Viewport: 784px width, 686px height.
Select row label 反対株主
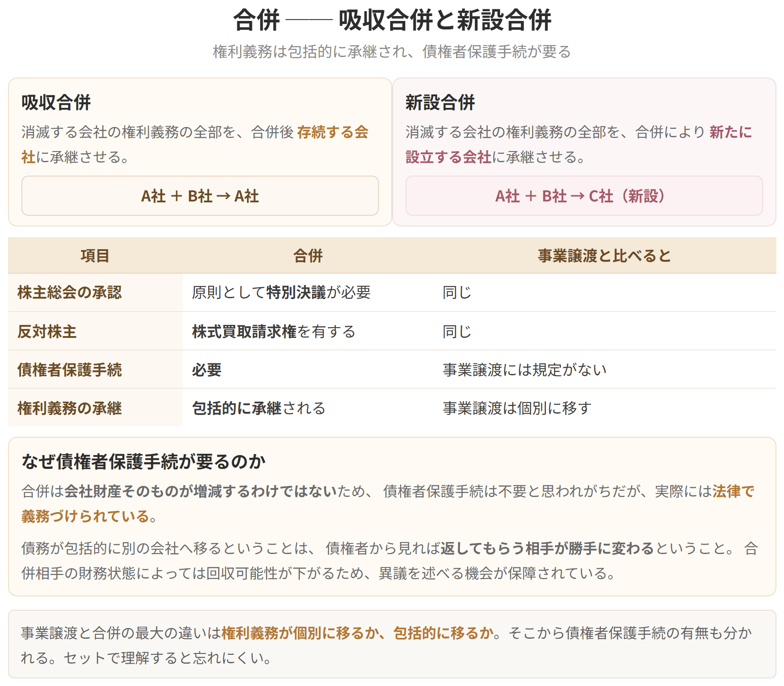(x=47, y=332)
